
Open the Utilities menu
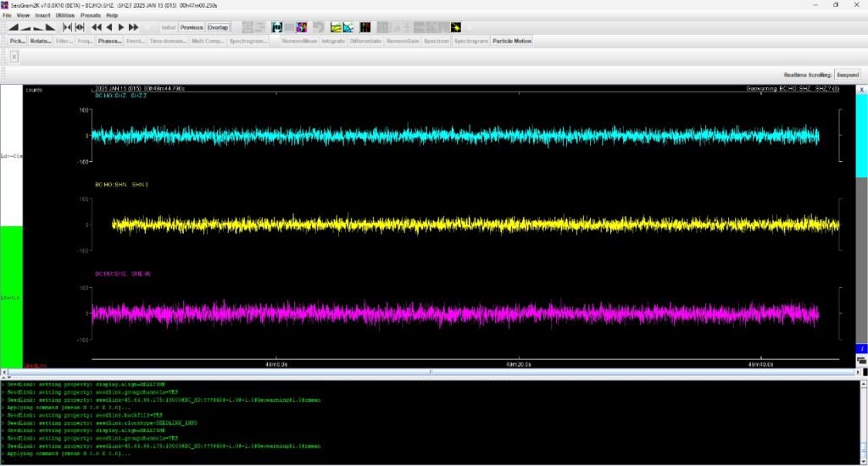coord(64,15)
